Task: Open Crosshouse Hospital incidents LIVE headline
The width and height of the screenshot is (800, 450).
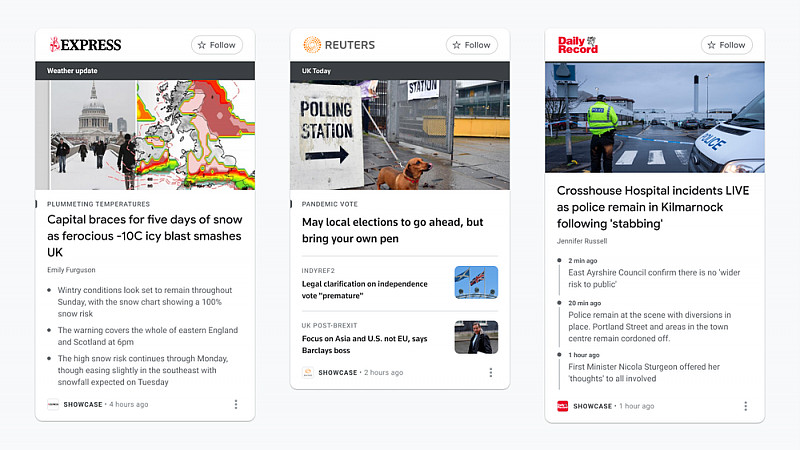Action: coord(653,207)
